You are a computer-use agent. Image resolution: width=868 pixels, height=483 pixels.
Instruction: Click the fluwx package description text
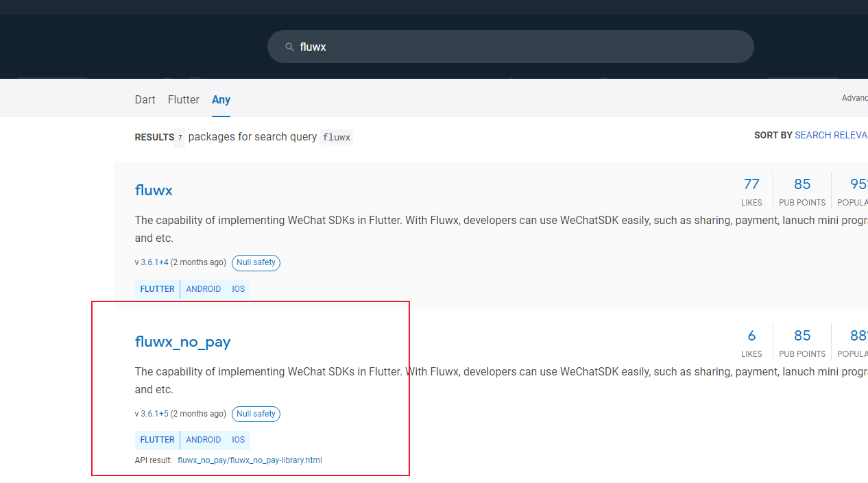[x=501, y=229]
